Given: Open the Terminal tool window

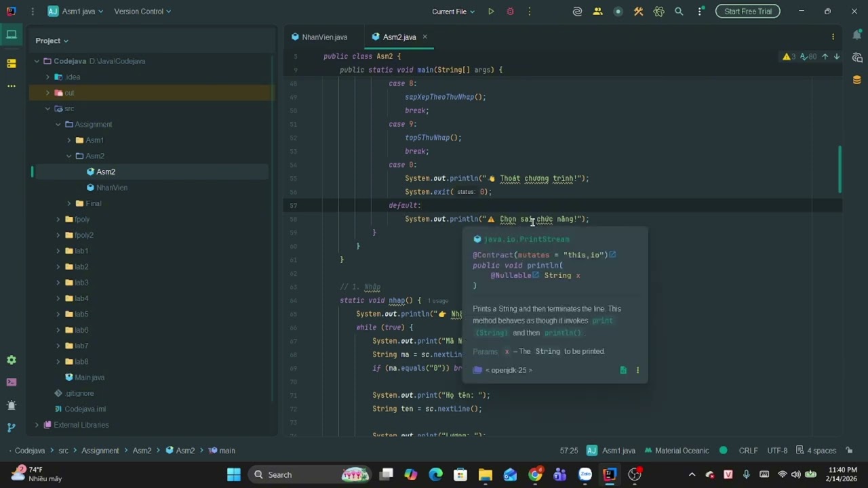Looking at the screenshot, I should coord(12,382).
